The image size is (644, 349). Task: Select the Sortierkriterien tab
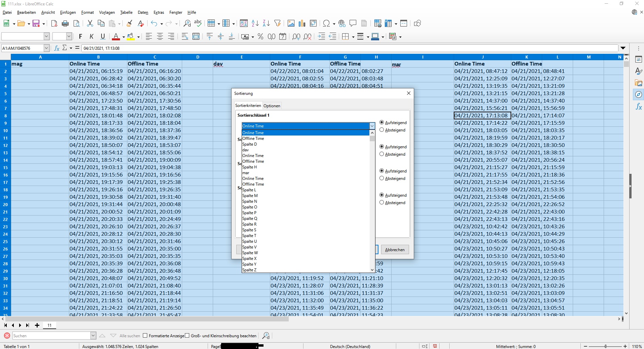coord(248,106)
